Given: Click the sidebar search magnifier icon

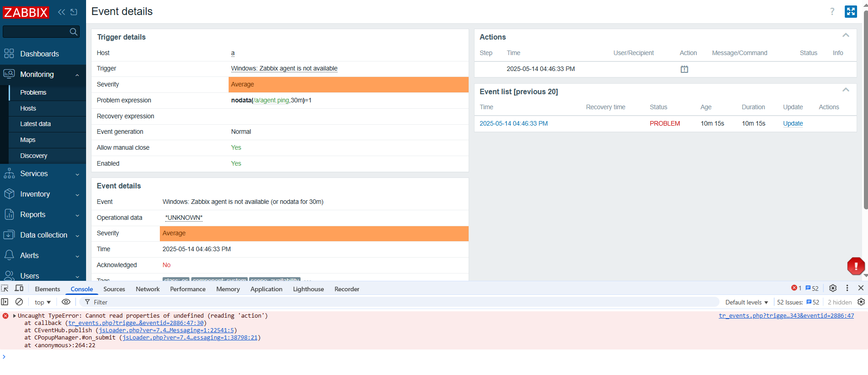Looking at the screenshot, I should (x=73, y=31).
